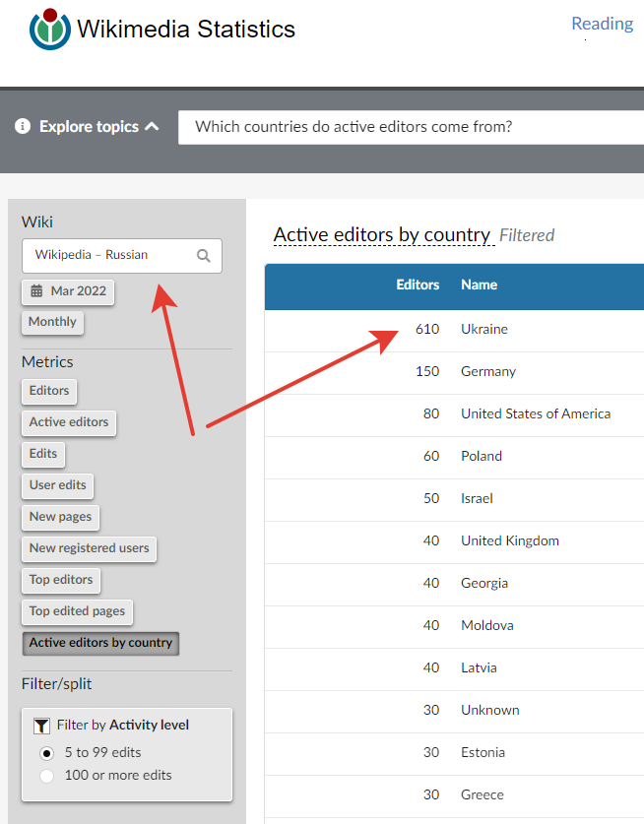Image resolution: width=644 pixels, height=824 pixels.
Task: Select the 5 to 99 edits option
Action: pyautogui.click(x=47, y=753)
